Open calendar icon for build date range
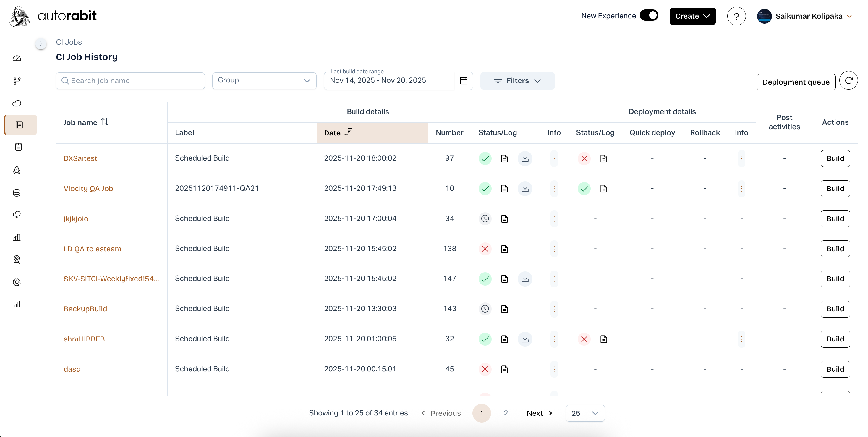This screenshot has width=868, height=437. point(463,80)
